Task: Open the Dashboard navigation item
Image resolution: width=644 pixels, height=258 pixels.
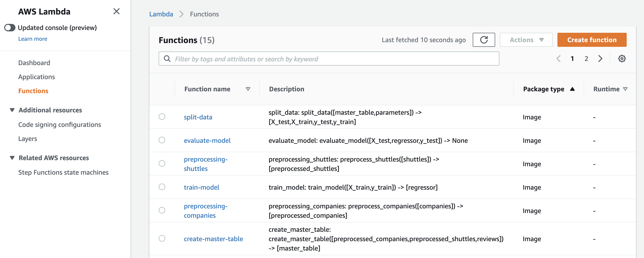Action: tap(34, 63)
